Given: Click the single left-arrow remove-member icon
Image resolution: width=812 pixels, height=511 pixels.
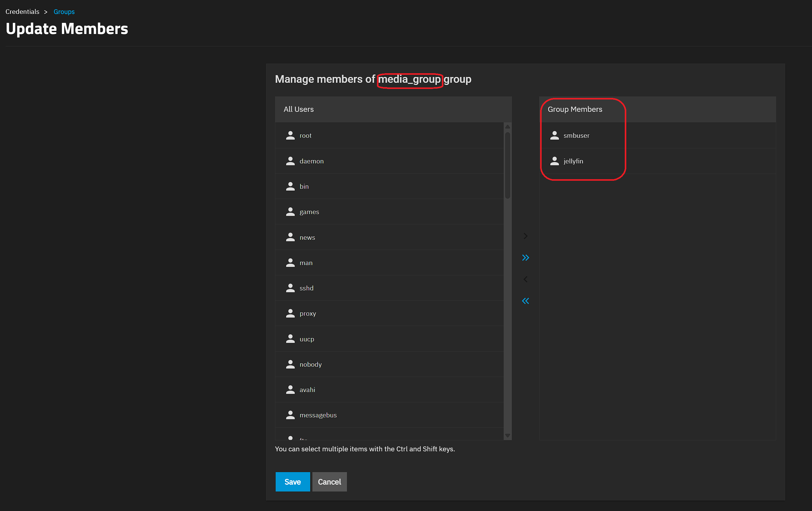Looking at the screenshot, I should tap(525, 279).
